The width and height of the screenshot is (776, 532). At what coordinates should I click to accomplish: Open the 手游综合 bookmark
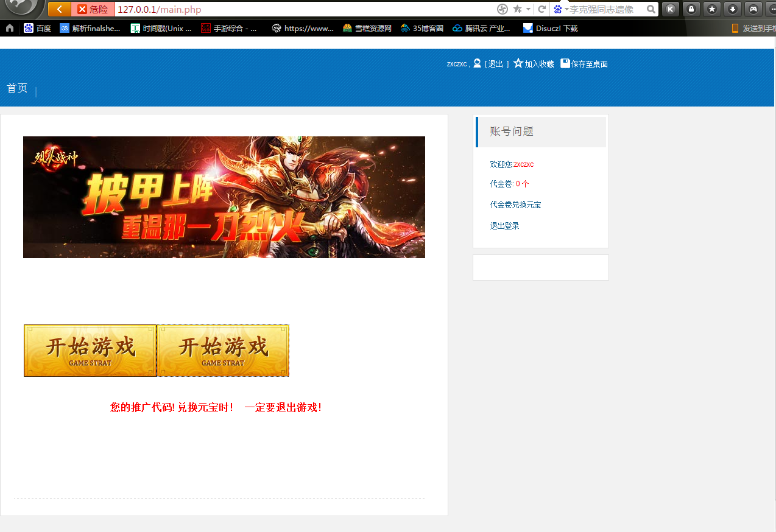[x=229, y=28]
